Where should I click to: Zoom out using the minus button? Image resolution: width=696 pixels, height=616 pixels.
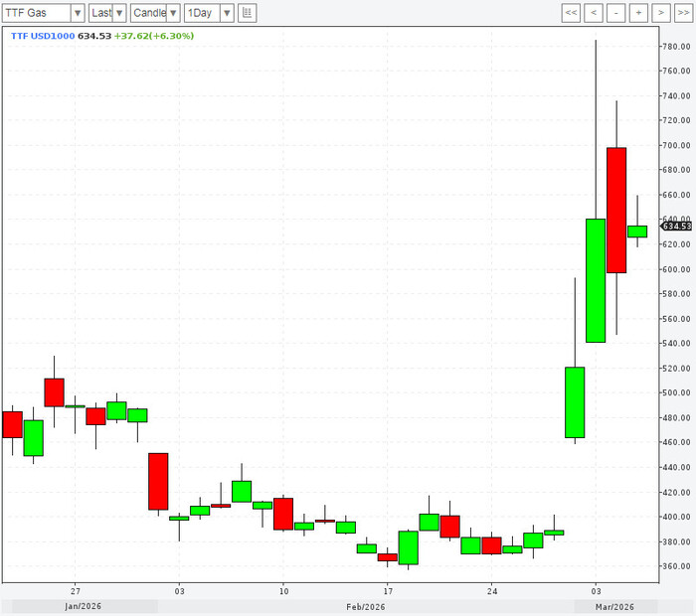pos(615,13)
